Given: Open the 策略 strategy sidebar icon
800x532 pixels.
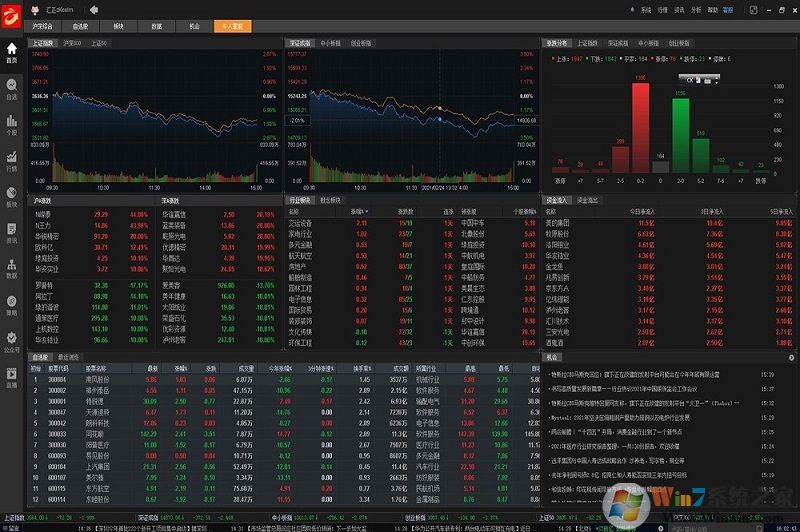Looking at the screenshot, I should point(11,305).
